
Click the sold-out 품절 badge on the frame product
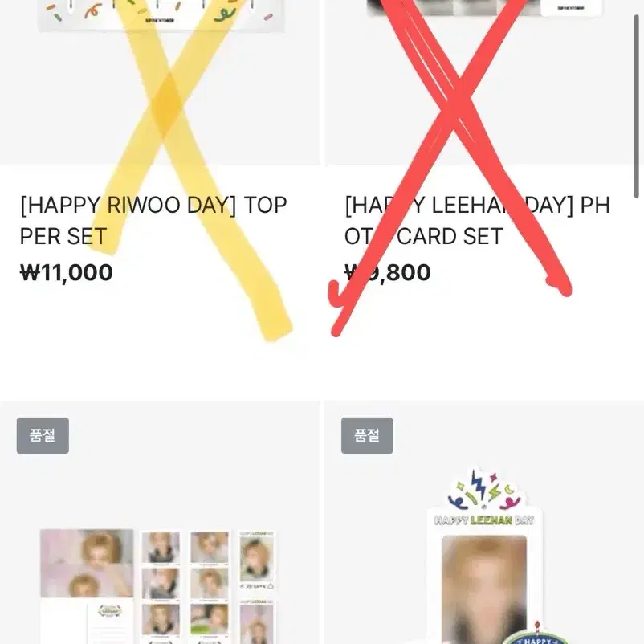[x=367, y=435]
